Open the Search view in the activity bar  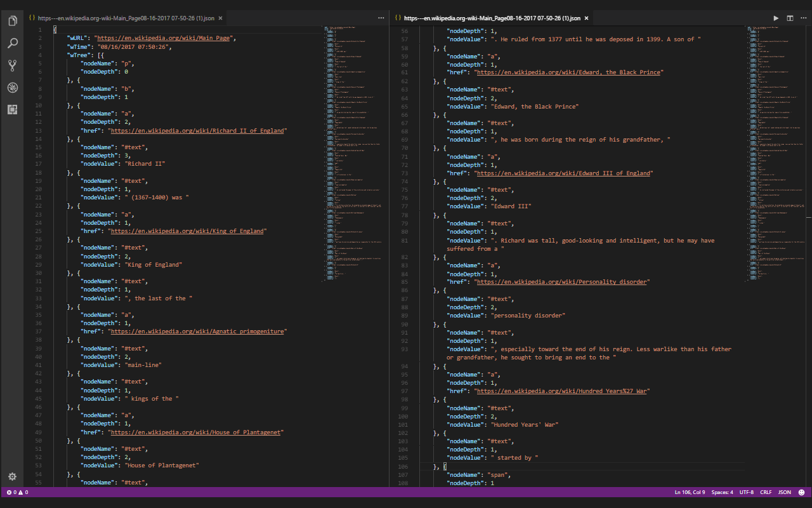click(x=12, y=43)
